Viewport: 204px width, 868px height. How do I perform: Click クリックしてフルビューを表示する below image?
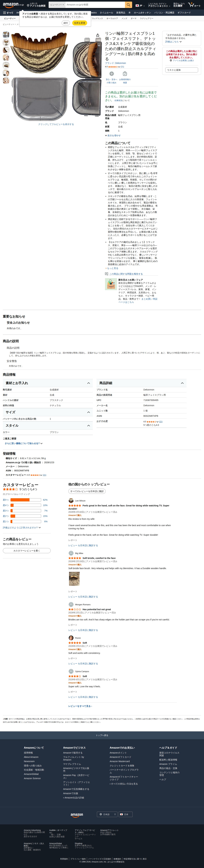56,124
